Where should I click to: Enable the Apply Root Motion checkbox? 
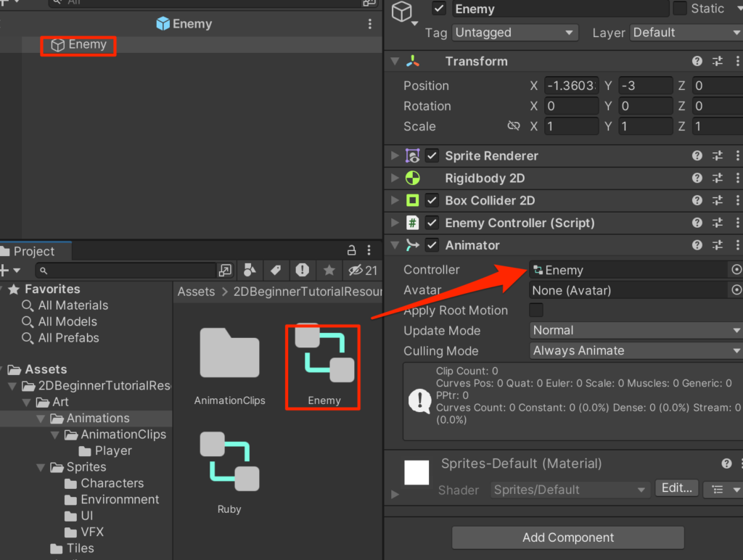(x=536, y=310)
